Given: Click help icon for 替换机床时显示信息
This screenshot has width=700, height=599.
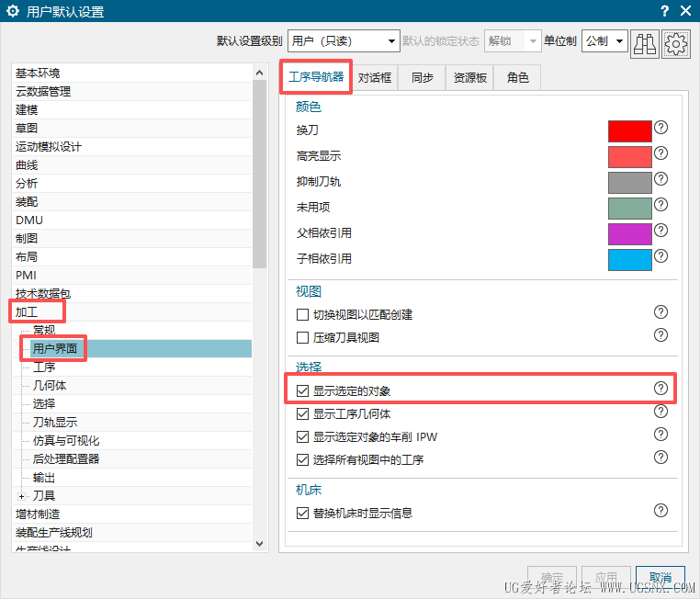Looking at the screenshot, I should [660, 510].
